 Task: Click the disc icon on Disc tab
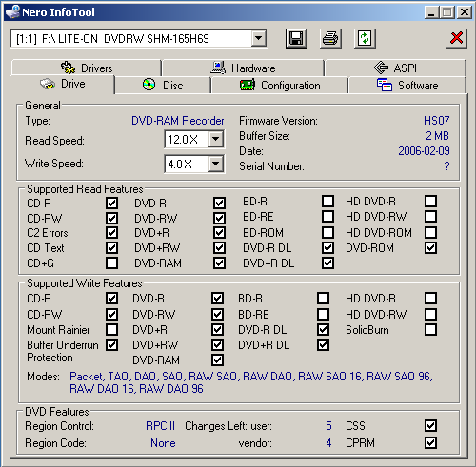149,85
